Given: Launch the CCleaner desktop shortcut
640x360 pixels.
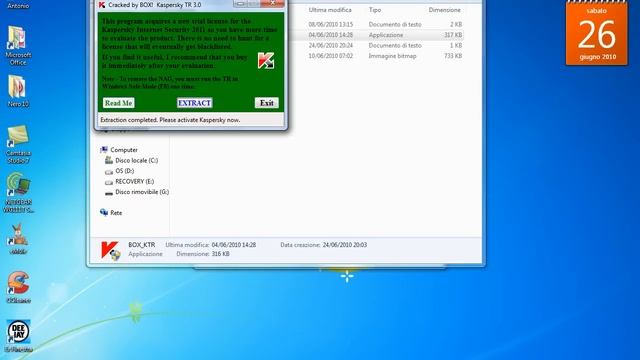Looking at the screenshot, I should click(x=18, y=287).
